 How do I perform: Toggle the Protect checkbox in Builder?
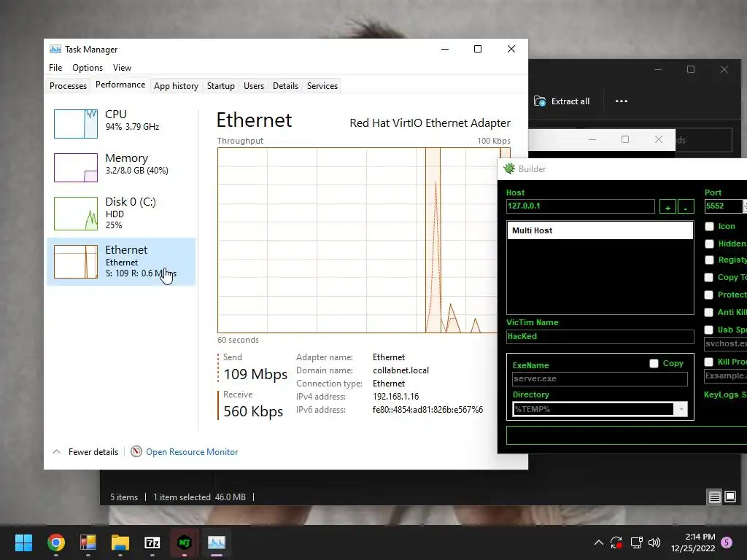709,295
